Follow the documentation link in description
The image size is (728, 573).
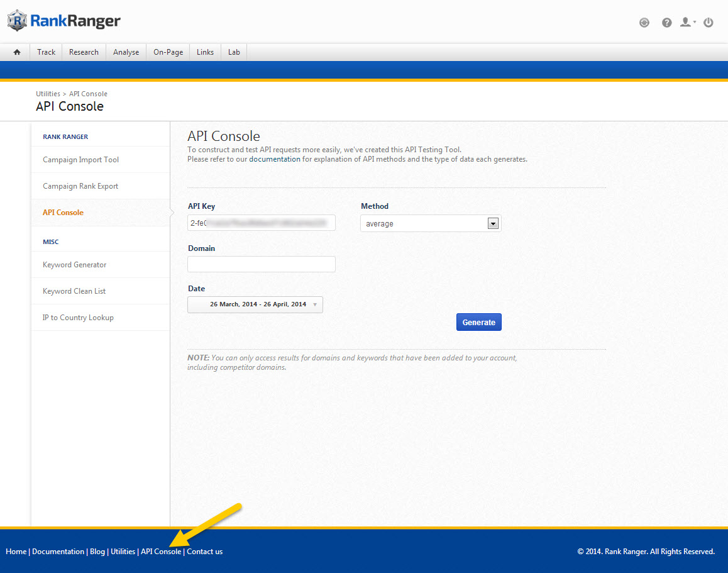[x=274, y=159]
